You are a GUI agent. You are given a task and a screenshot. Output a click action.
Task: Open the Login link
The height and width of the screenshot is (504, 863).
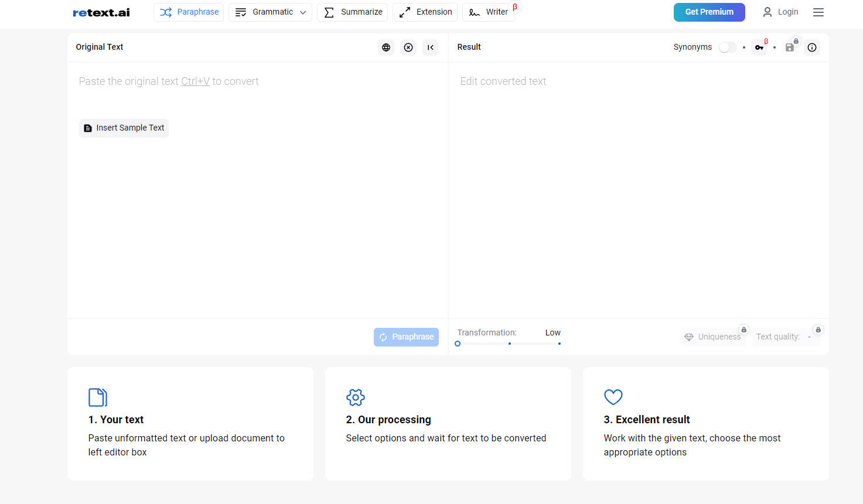[780, 12]
